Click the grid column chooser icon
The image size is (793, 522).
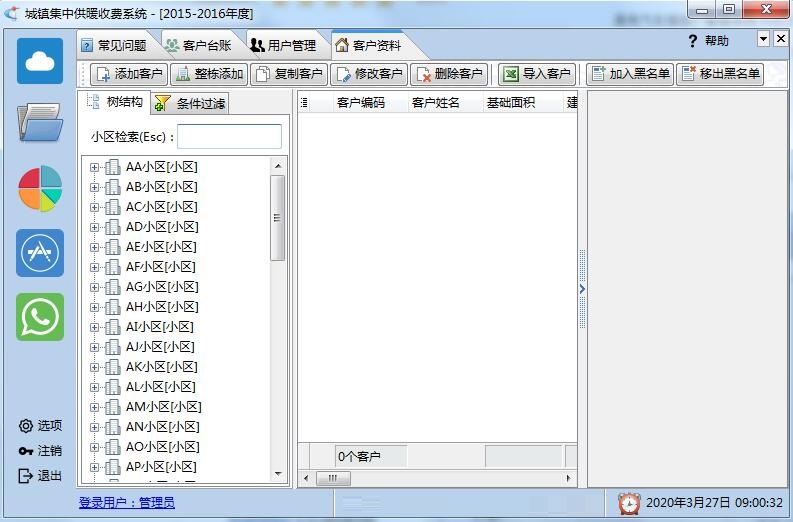click(x=304, y=103)
